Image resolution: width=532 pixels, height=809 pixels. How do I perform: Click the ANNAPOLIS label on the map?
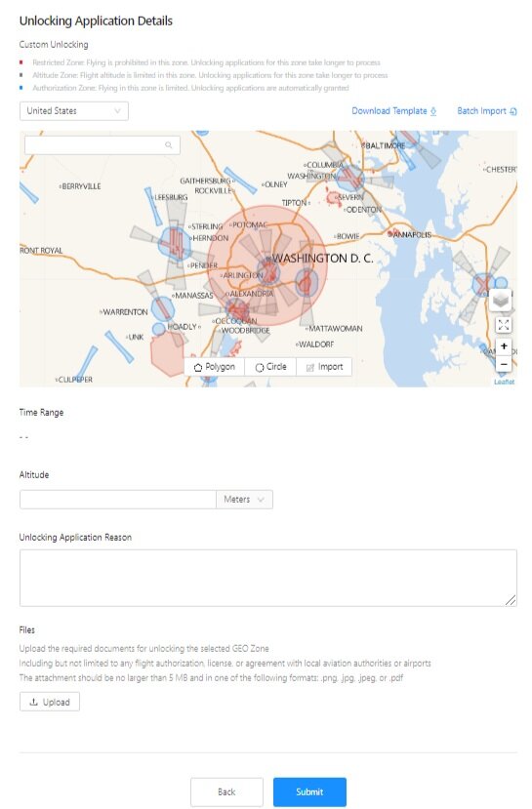pos(412,235)
